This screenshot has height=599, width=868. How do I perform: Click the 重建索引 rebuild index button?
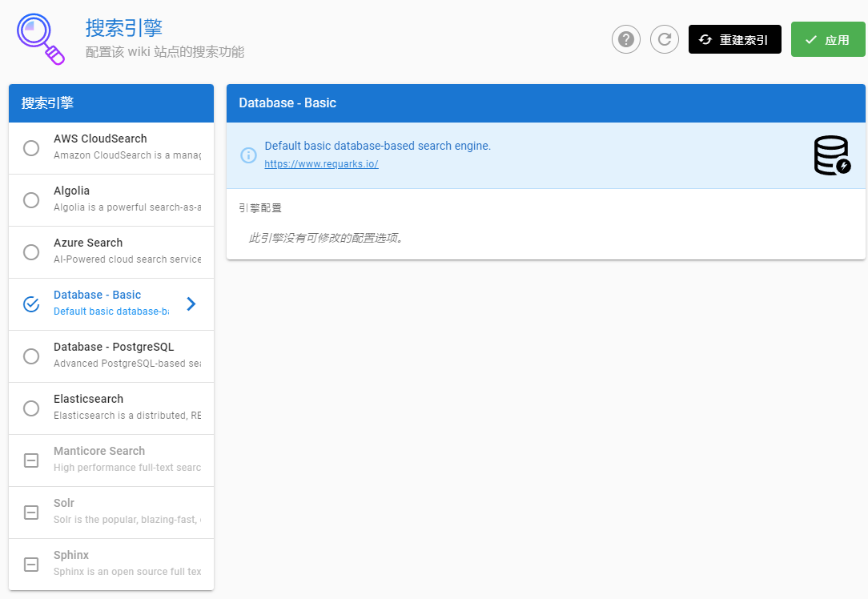tap(734, 40)
